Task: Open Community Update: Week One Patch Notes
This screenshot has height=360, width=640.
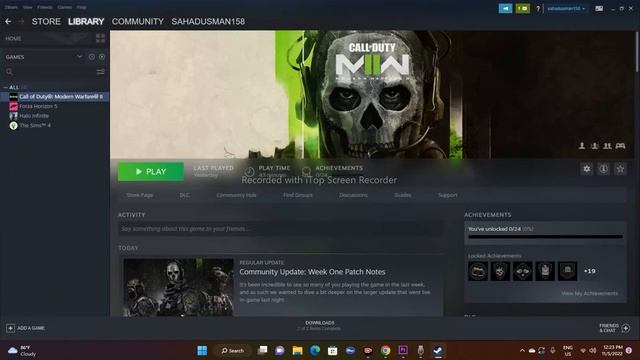Action: [312, 272]
